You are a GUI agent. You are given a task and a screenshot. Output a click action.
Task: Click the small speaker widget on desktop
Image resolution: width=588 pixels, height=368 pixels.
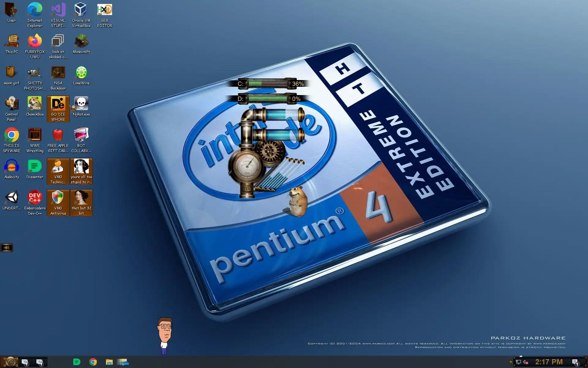click(x=6, y=247)
